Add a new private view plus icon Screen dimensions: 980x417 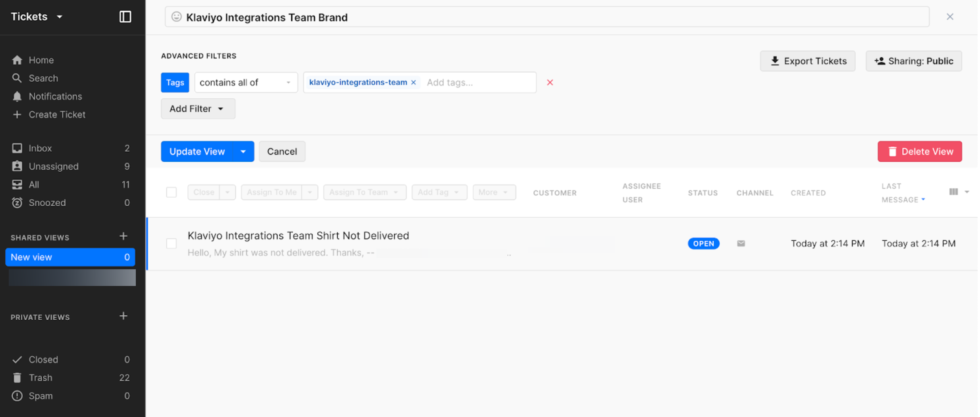[x=123, y=316]
